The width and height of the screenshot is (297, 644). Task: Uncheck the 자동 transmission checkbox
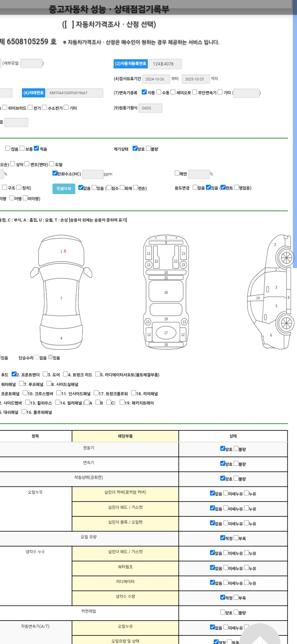click(x=144, y=92)
